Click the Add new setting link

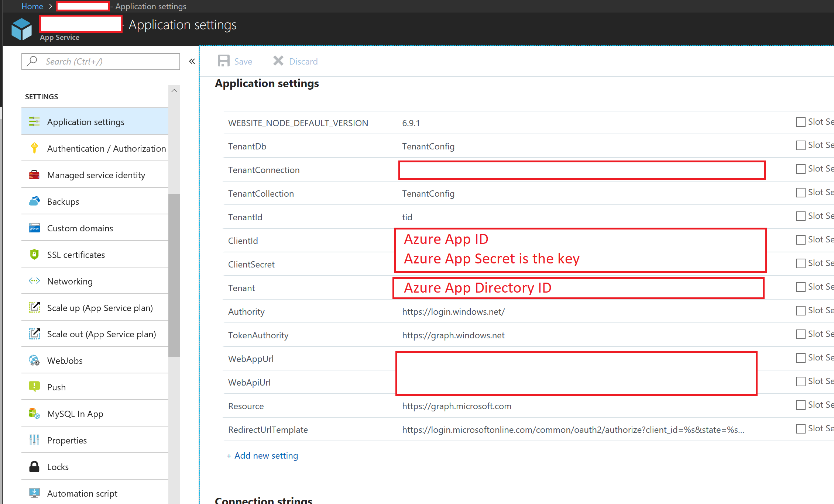point(262,456)
